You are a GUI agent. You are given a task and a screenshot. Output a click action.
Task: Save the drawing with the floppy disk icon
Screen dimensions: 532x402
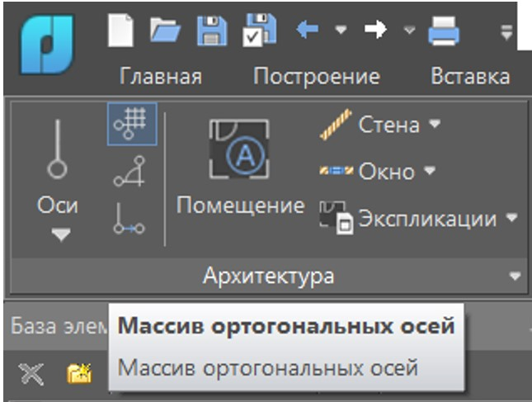tap(212, 31)
